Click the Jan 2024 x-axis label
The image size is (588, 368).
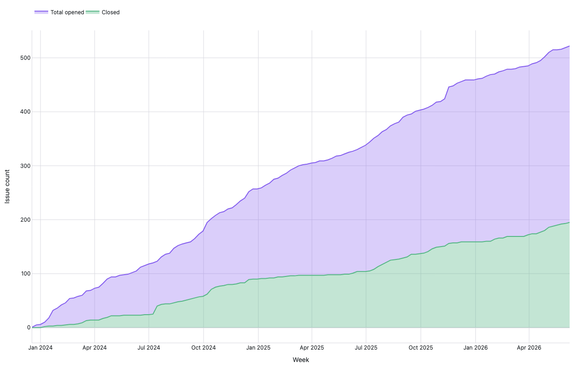[40, 348]
